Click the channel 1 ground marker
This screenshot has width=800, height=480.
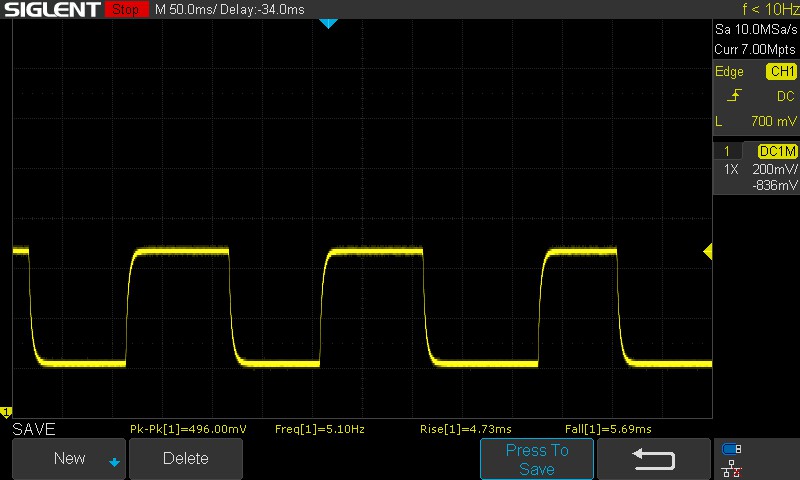tap(6, 412)
